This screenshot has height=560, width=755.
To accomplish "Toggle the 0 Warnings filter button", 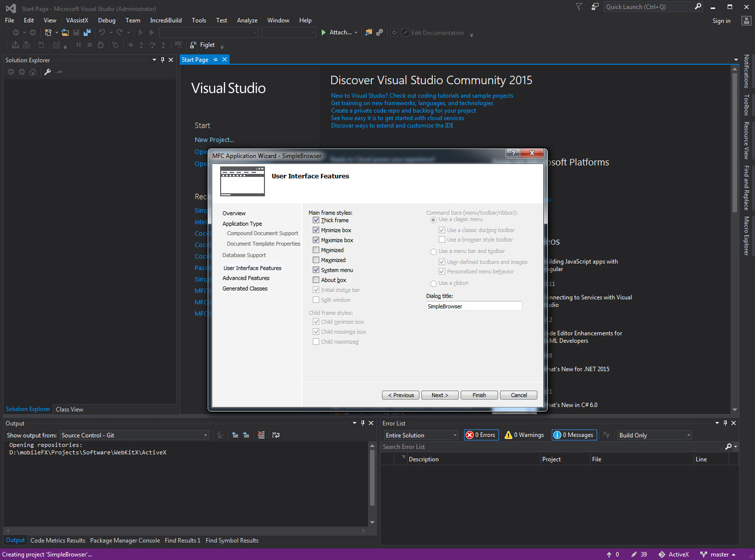I will tap(524, 435).
